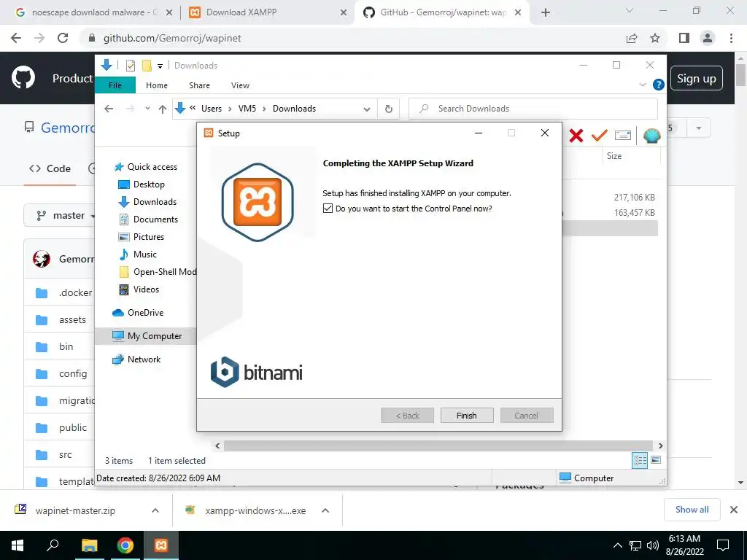Viewport: 747px width, 560px height.
Task: Click the GitHub logo
Action: click(x=23, y=78)
